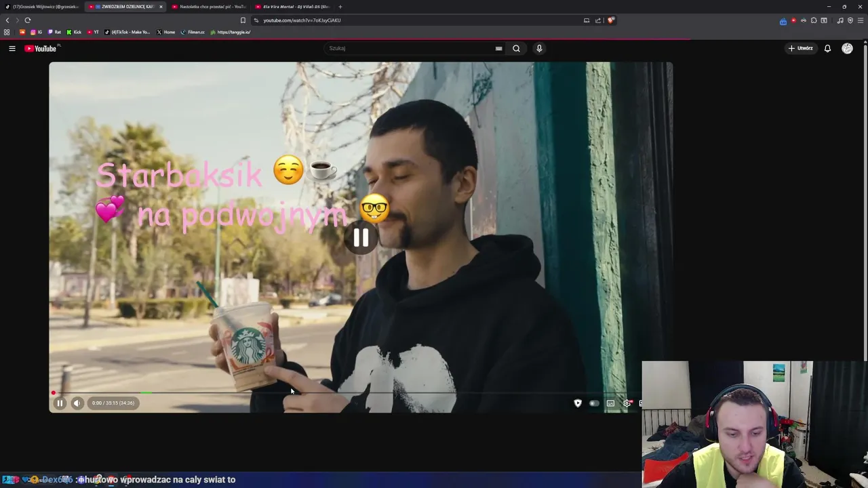Open the extensions puzzle icon
868x488 pixels.
click(x=814, y=20)
